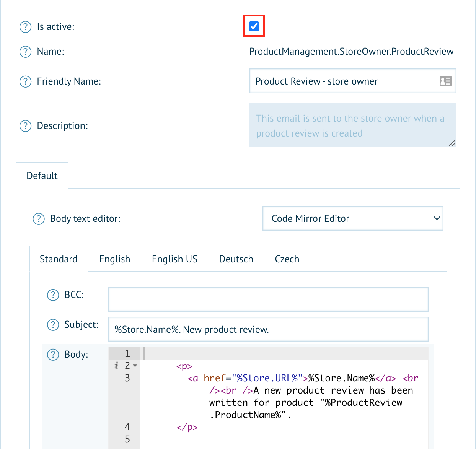Click info marker in code editor gutter
Screen dimensions: 476x449
point(116,366)
